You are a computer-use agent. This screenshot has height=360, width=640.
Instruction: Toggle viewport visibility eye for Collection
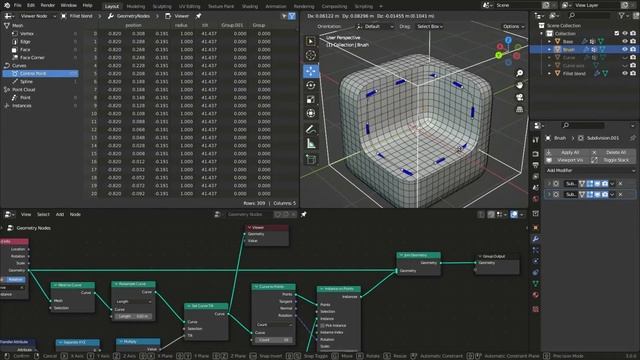pos(625,33)
